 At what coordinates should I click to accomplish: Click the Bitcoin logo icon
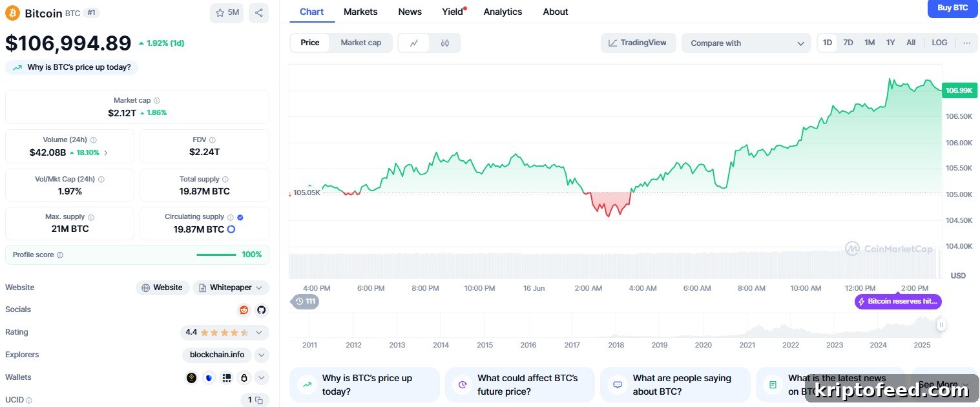(13, 13)
